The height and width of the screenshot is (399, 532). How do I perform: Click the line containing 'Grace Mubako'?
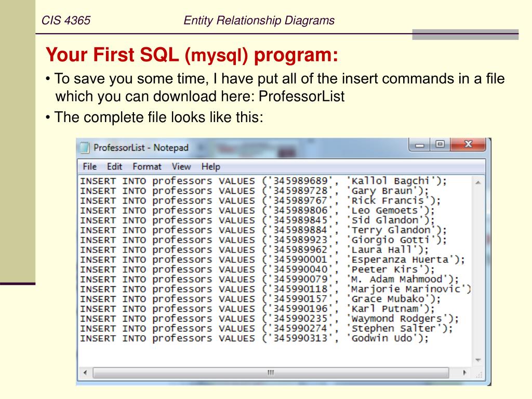click(260, 299)
